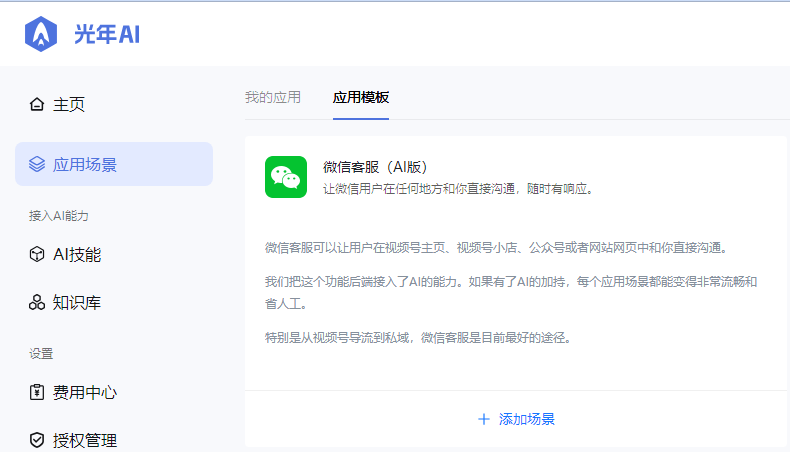The height and width of the screenshot is (452, 790).
Task: Click the billing clipboard icon beside 费用中心
Action: tap(37, 392)
